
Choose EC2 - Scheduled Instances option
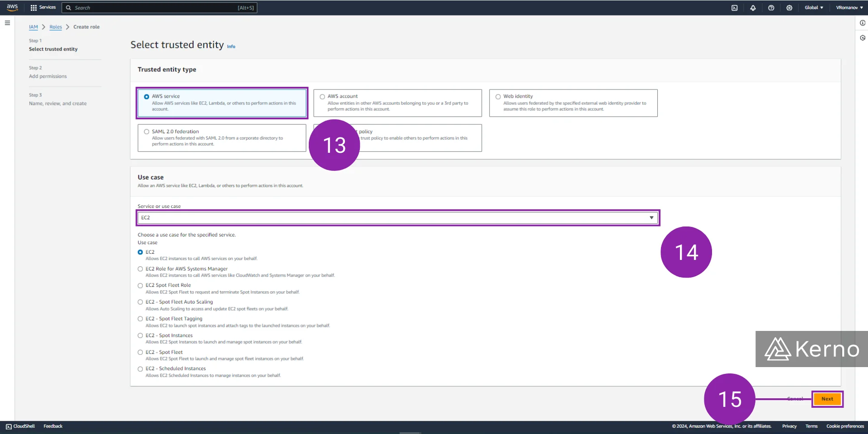coord(140,369)
